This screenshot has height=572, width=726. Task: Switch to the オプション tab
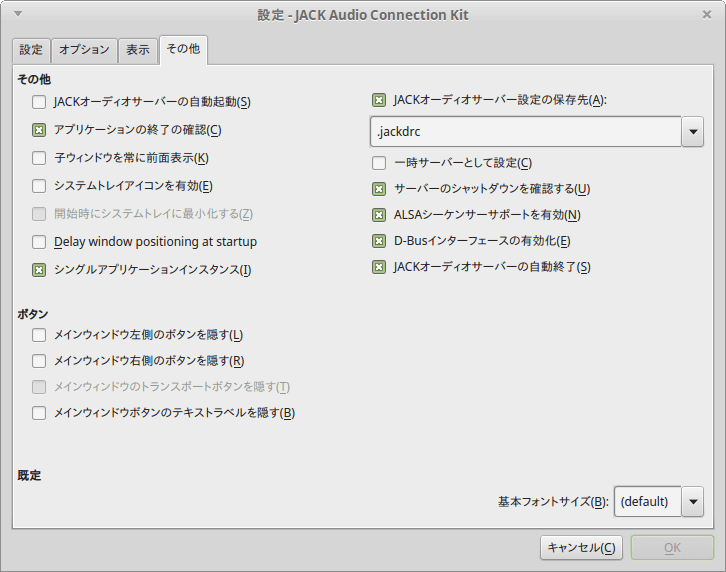(84, 50)
